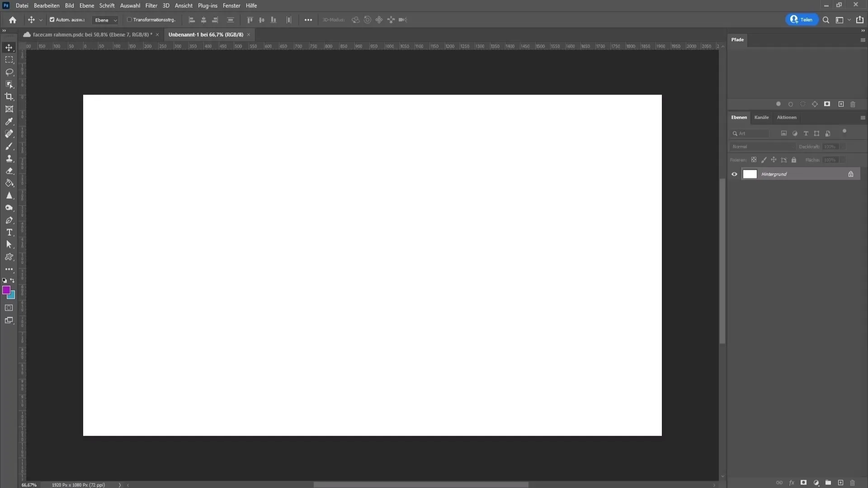This screenshot has width=868, height=488.
Task: Toggle foreground/background color swatches
Action: 12,280
